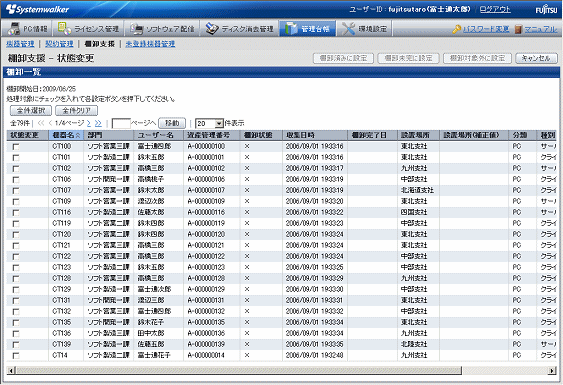Open the 未登録機器管理 submenu link
563x385 pixels.
click(150, 44)
